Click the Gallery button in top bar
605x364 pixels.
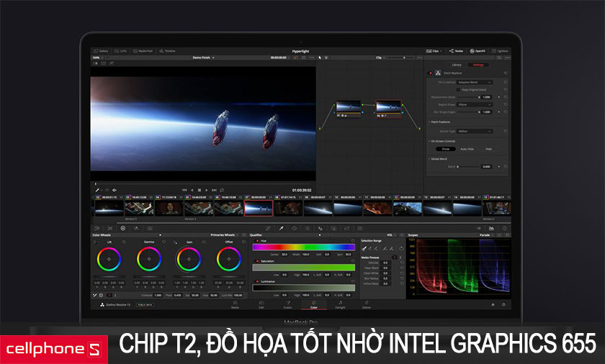(101, 51)
